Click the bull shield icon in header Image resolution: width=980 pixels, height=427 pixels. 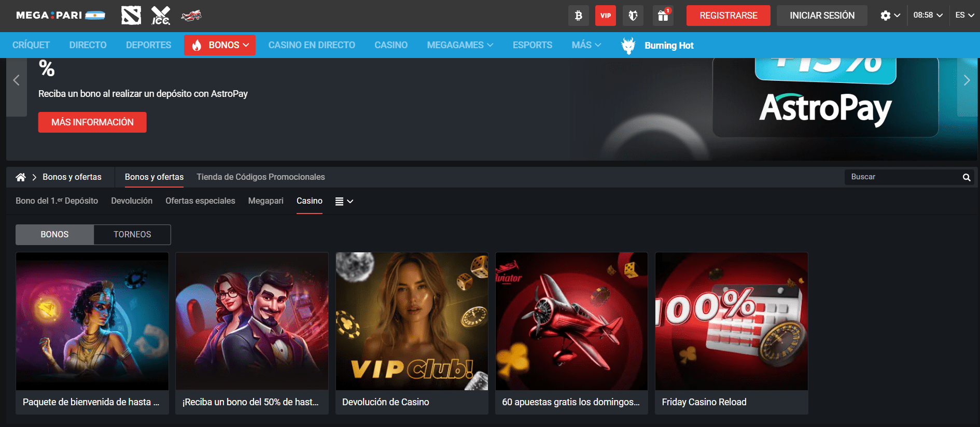pyautogui.click(x=633, y=16)
